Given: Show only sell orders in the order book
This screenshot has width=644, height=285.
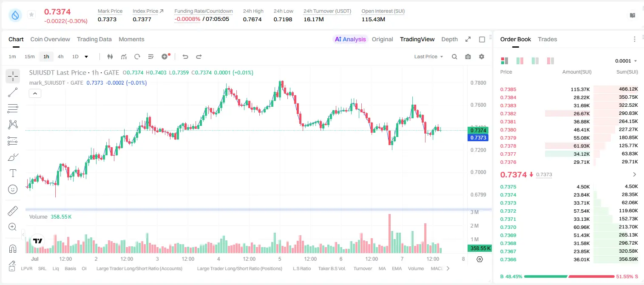Looking at the screenshot, I should click(550, 61).
